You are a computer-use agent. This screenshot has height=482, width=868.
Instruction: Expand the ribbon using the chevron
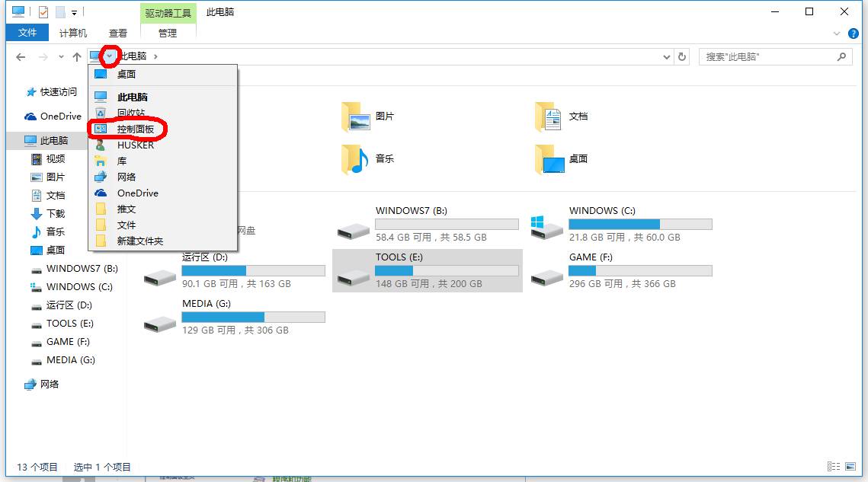(837, 34)
